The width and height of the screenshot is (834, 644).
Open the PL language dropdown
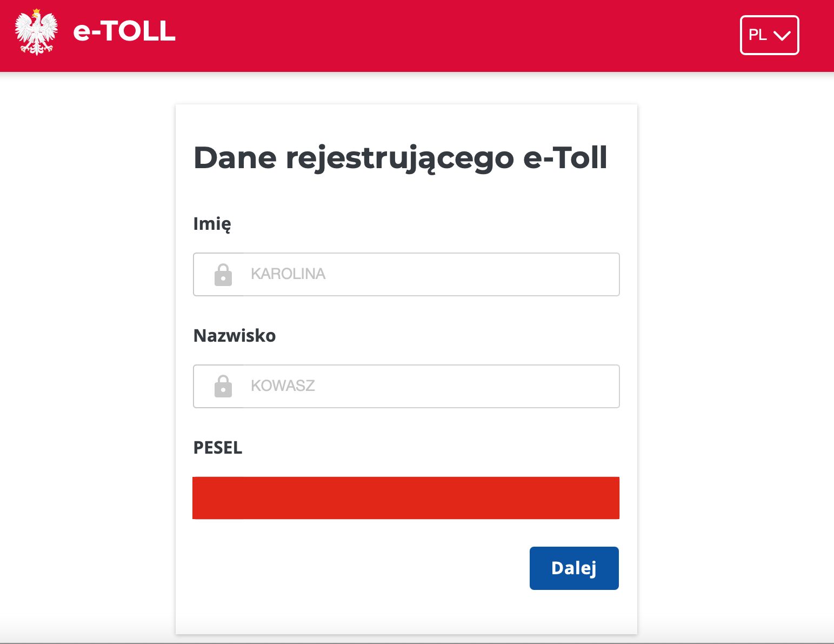(x=769, y=35)
